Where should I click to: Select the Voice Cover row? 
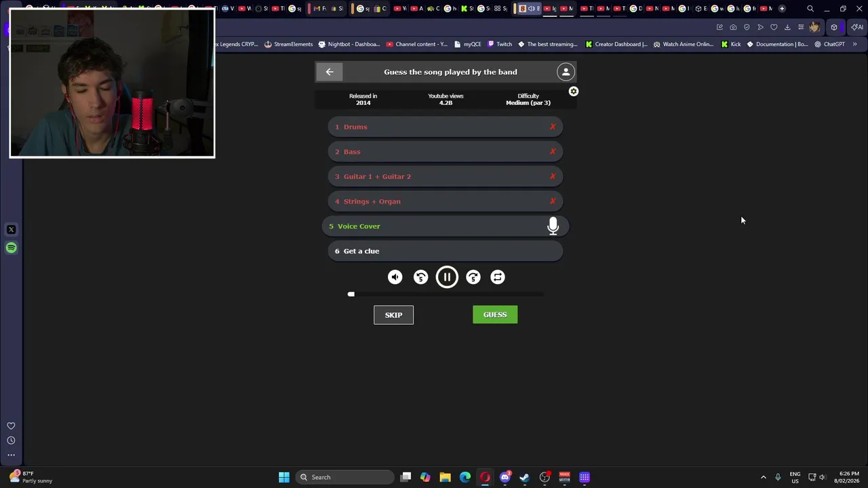coord(446,226)
